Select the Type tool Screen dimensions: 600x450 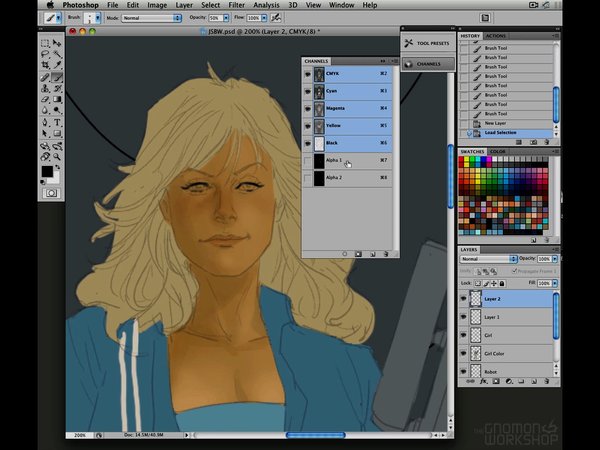pyautogui.click(x=57, y=122)
